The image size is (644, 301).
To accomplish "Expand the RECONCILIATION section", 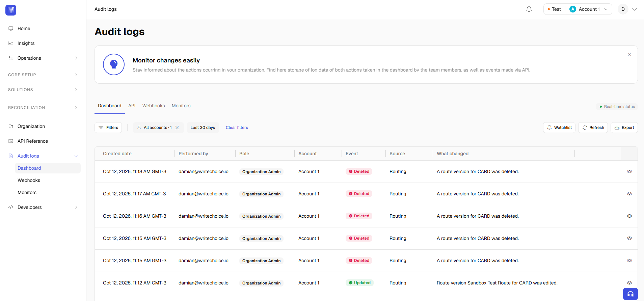I will tap(76, 108).
